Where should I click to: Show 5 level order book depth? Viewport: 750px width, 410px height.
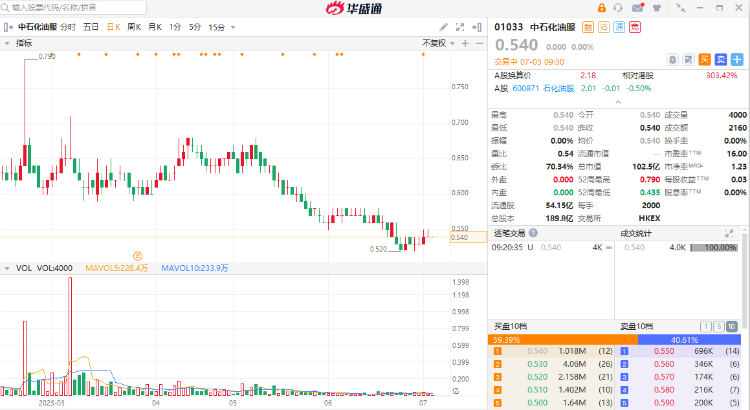[718, 327]
